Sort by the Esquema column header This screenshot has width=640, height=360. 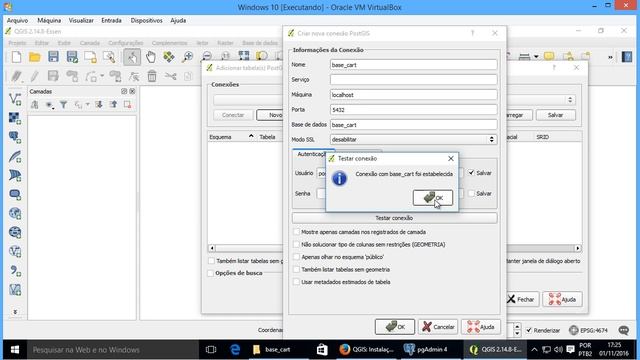[231, 137]
